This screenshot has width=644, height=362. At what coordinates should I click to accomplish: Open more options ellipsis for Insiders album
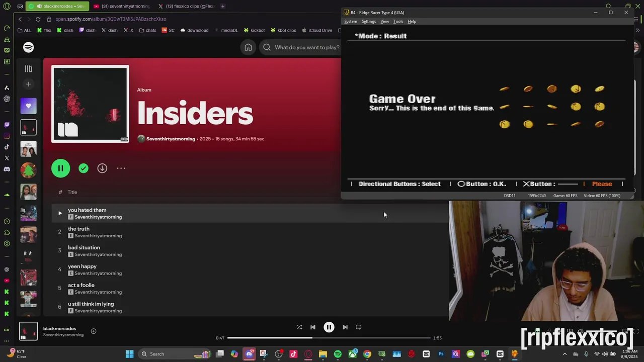(121, 168)
